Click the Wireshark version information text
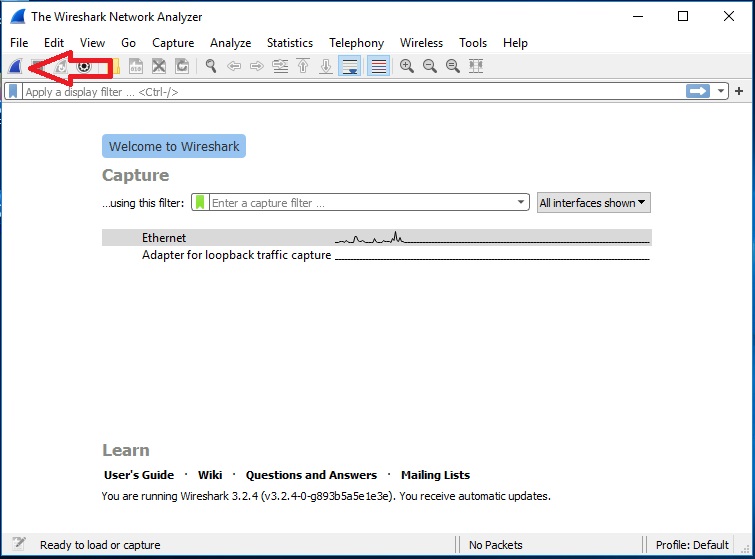This screenshot has width=755, height=559. (326, 496)
